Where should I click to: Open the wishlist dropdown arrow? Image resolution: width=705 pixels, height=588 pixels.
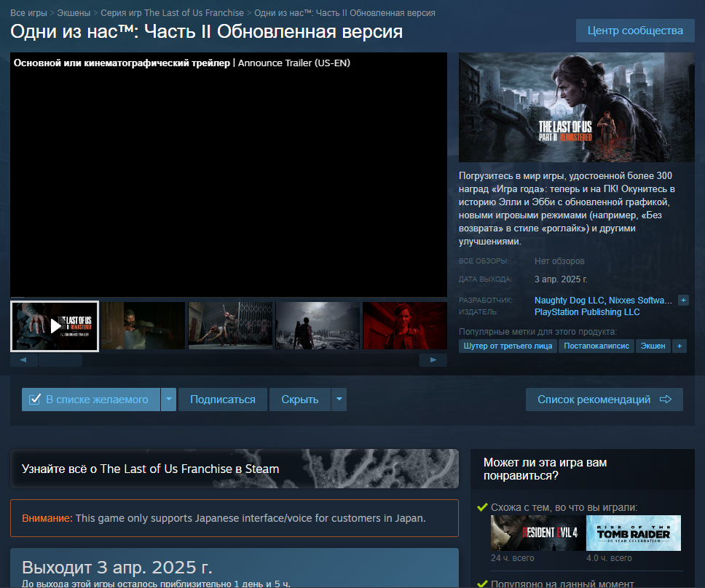(x=169, y=400)
